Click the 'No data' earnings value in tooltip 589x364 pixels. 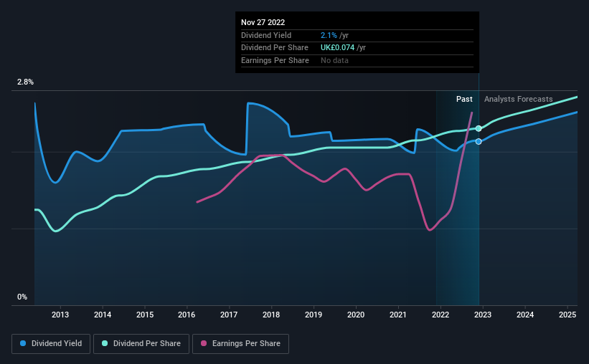coord(334,60)
